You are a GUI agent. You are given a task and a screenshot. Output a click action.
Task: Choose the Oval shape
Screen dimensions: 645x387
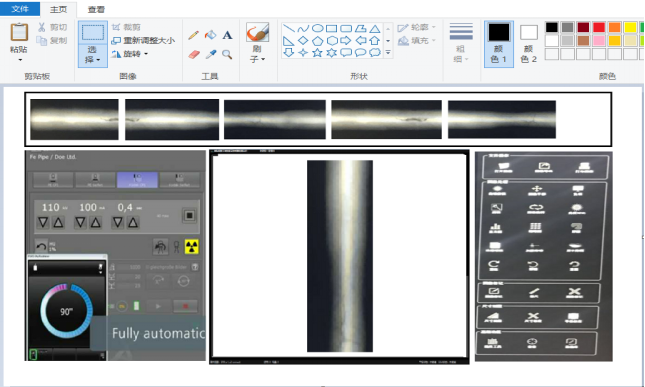[318, 28]
